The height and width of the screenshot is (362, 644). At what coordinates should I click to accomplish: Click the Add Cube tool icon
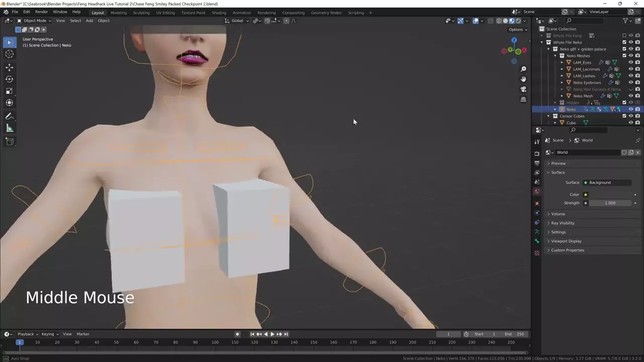[9, 142]
